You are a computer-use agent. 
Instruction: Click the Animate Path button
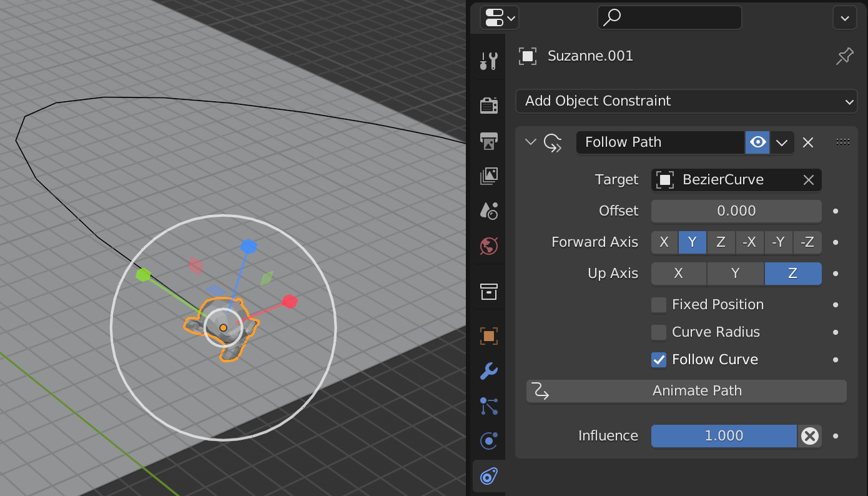686,391
